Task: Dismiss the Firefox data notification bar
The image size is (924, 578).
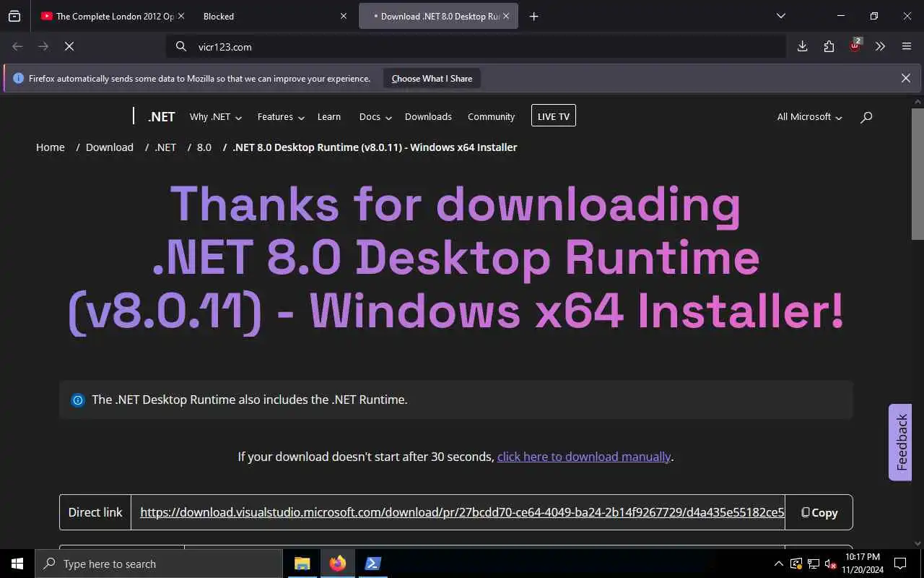Action: [x=905, y=78]
